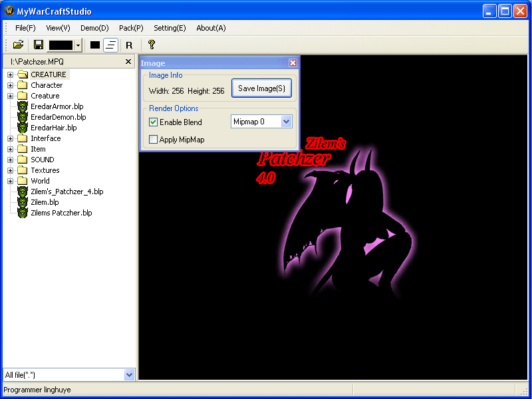Toggle the lines view toolbar button

coord(110,45)
